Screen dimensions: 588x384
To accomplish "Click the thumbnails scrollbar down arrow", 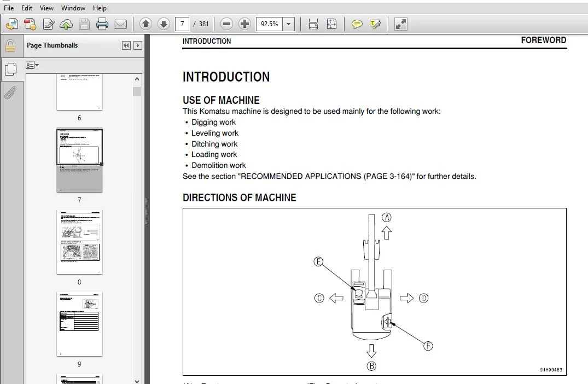I will (x=137, y=381).
